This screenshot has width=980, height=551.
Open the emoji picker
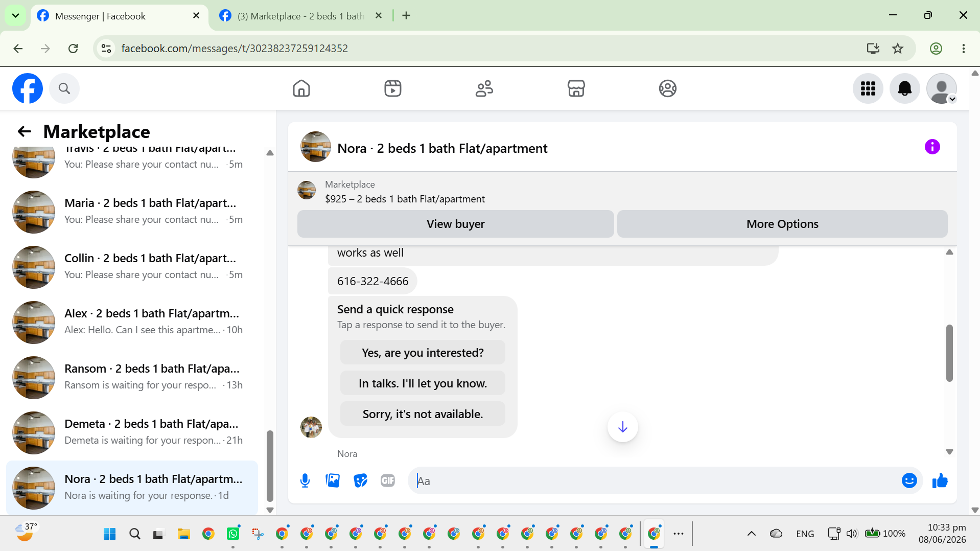[909, 480]
